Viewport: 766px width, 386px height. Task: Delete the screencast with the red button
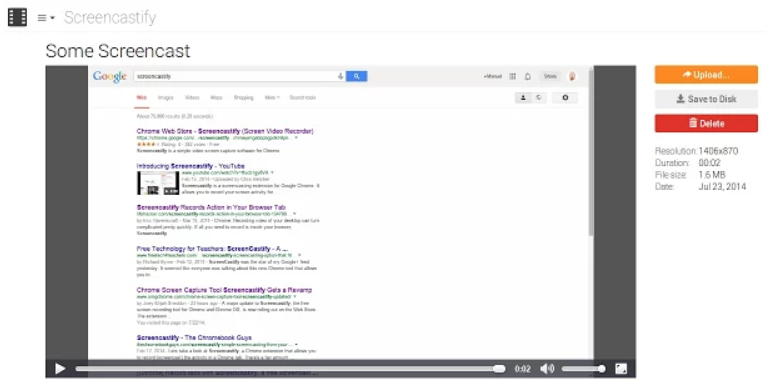[x=706, y=123]
